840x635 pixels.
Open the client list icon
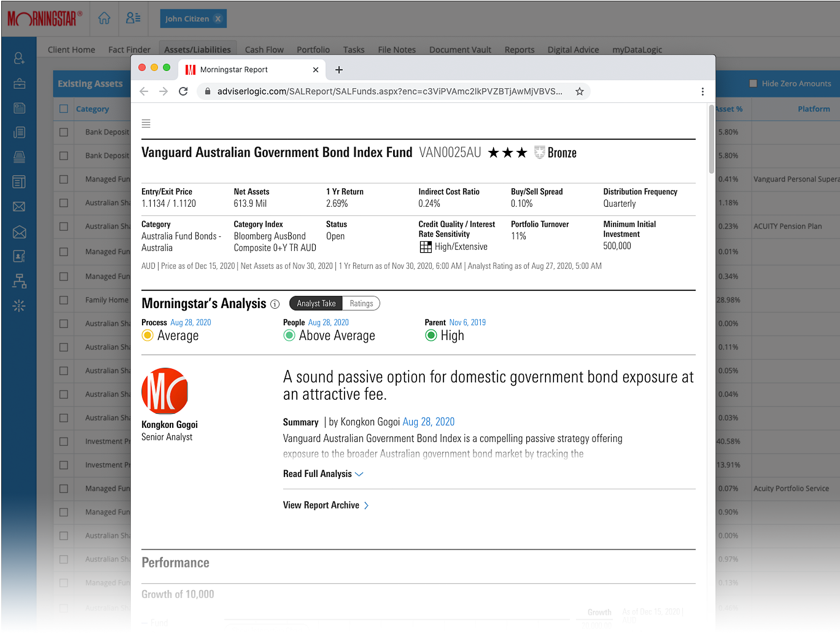click(x=133, y=18)
